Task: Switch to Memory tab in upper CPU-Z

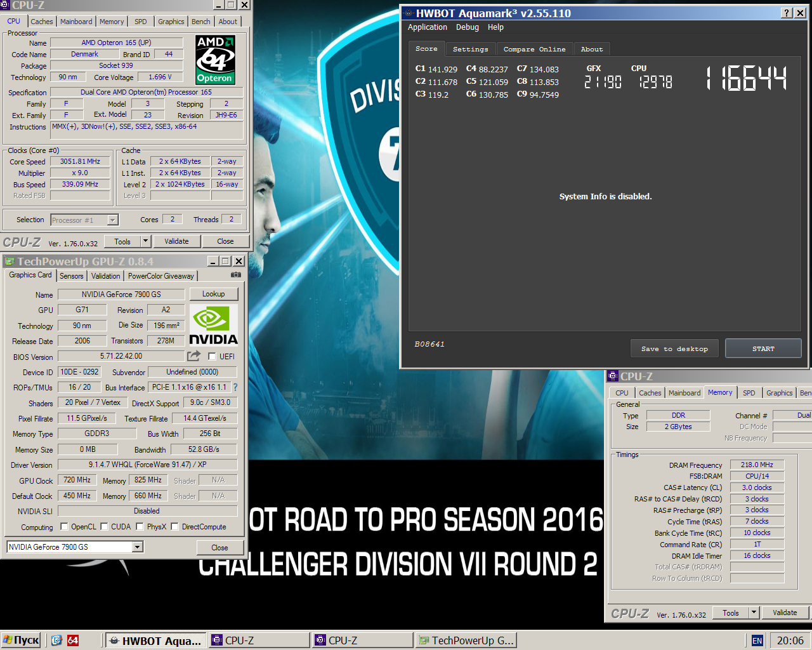Action: pyautogui.click(x=112, y=22)
